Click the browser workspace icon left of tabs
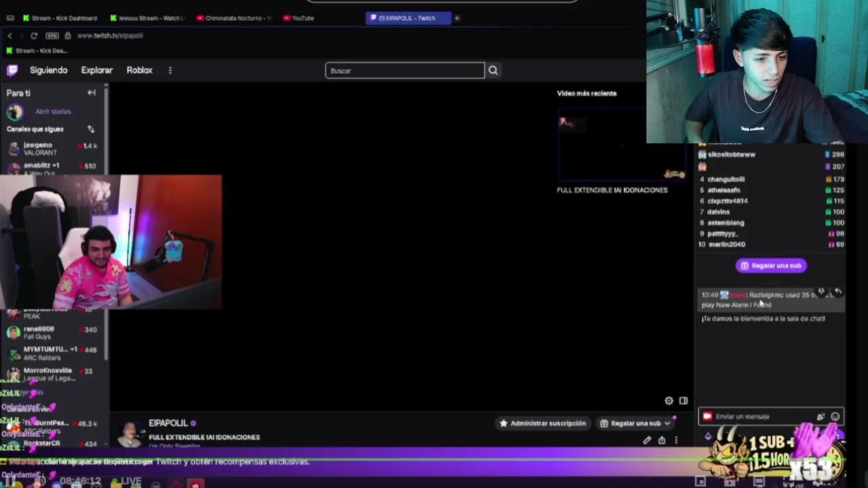 9,18
